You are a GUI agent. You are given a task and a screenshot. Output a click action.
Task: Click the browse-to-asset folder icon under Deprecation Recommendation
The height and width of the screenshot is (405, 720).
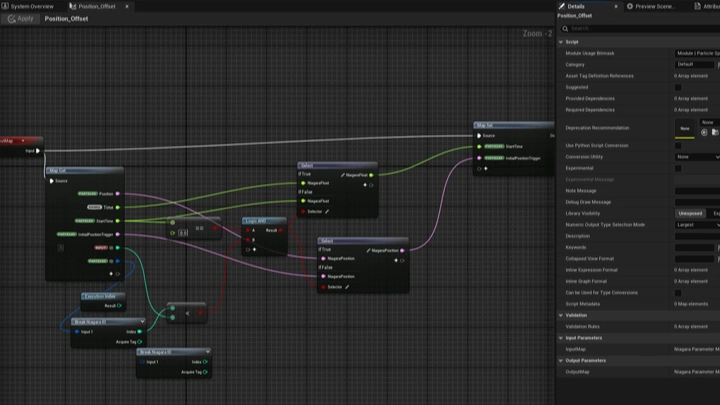pos(715,132)
